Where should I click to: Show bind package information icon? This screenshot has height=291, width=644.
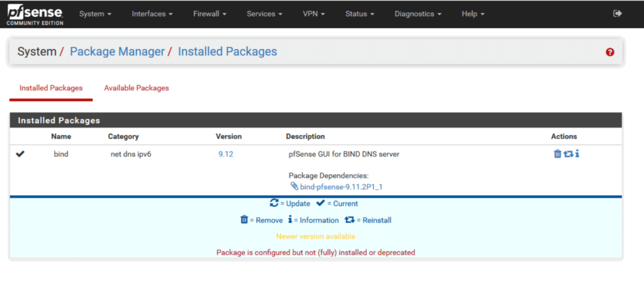(577, 154)
